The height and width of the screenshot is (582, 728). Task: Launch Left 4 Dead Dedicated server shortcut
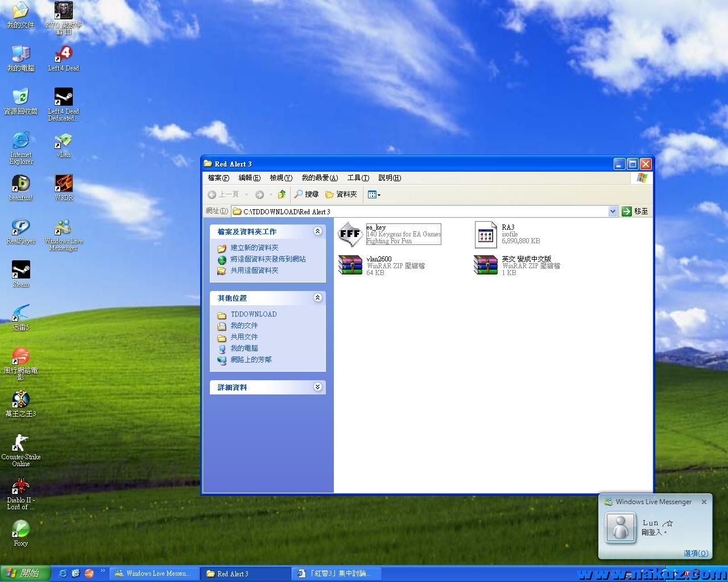pyautogui.click(x=64, y=105)
